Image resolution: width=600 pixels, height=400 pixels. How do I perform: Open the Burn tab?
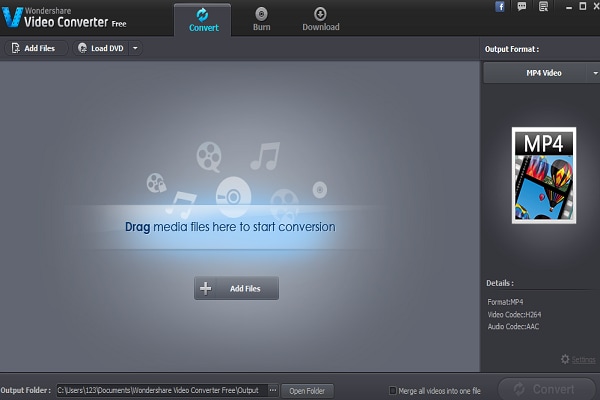point(261,19)
